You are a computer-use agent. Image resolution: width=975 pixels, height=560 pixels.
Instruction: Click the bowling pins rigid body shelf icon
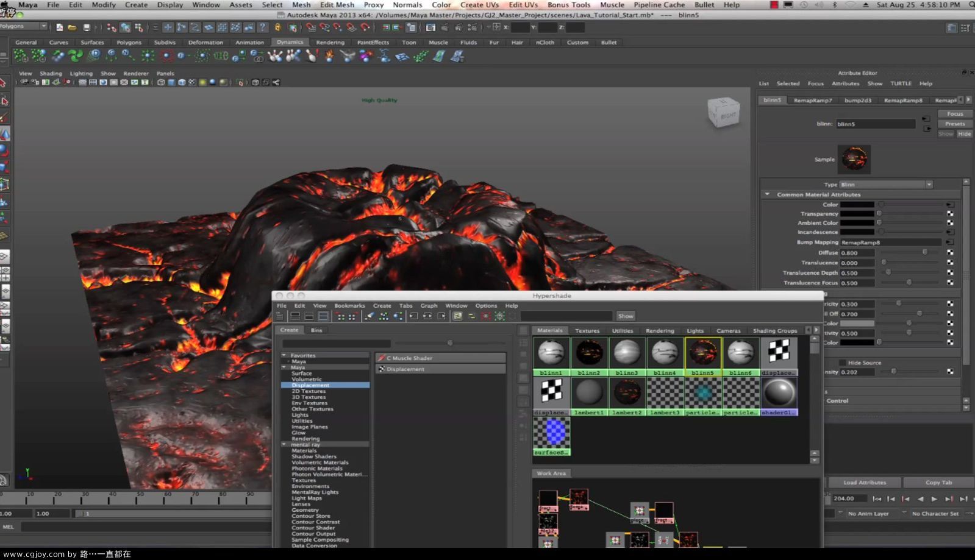click(275, 56)
